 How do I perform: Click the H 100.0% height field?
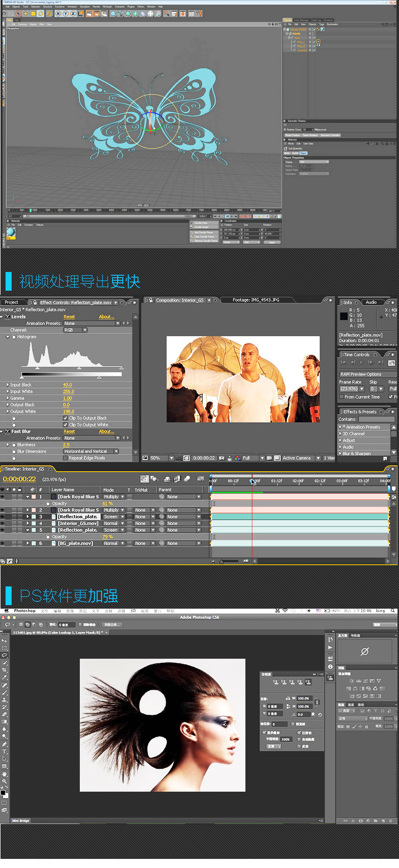[x=304, y=706]
